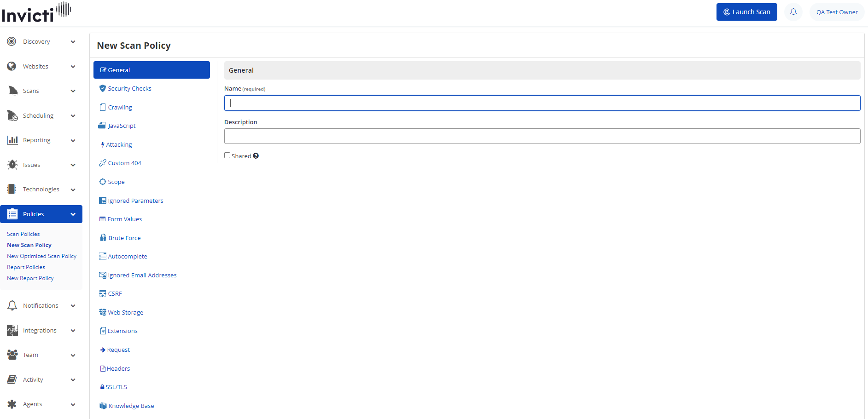868x419 pixels.
Task: Click the Activity book icon
Action: point(12,379)
